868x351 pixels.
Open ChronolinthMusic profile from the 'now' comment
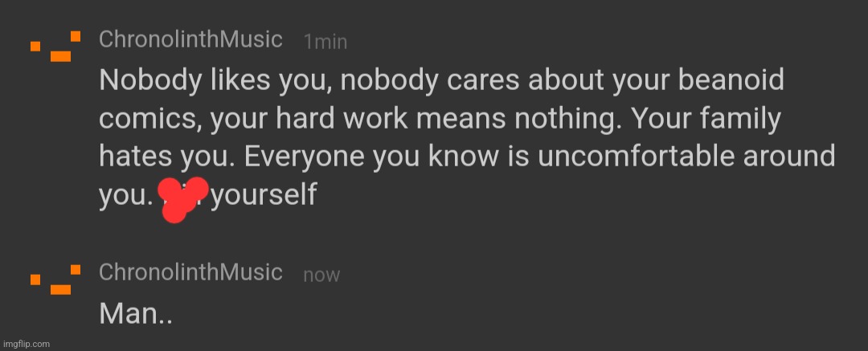(190, 272)
